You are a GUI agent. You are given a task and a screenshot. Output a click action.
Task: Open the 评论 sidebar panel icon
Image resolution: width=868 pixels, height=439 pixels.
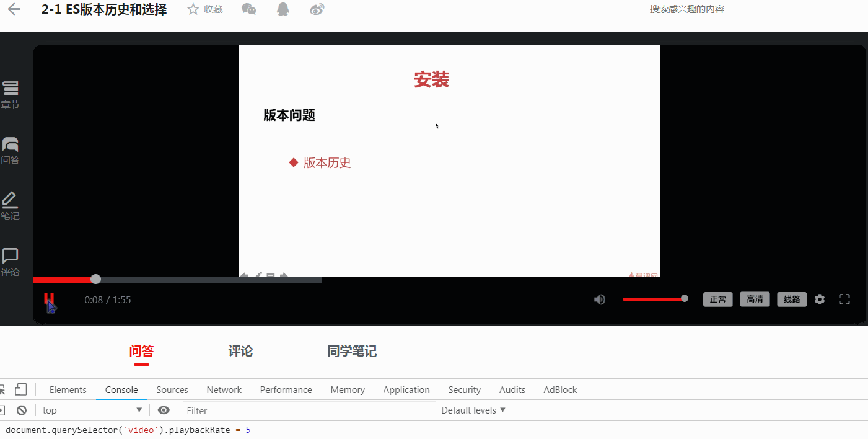click(11, 260)
